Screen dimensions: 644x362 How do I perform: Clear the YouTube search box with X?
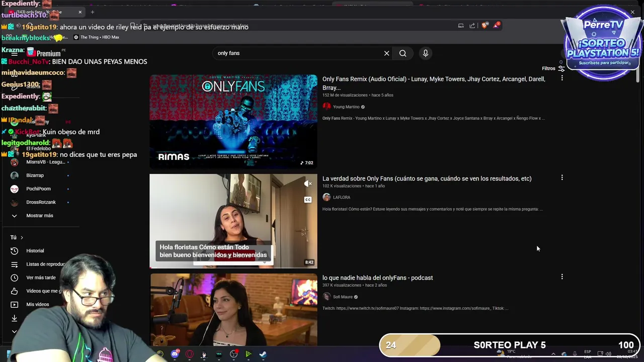click(x=386, y=53)
